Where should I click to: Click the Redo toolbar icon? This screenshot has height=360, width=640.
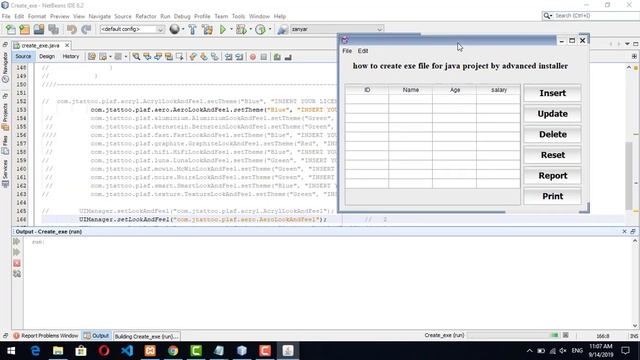[86, 29]
